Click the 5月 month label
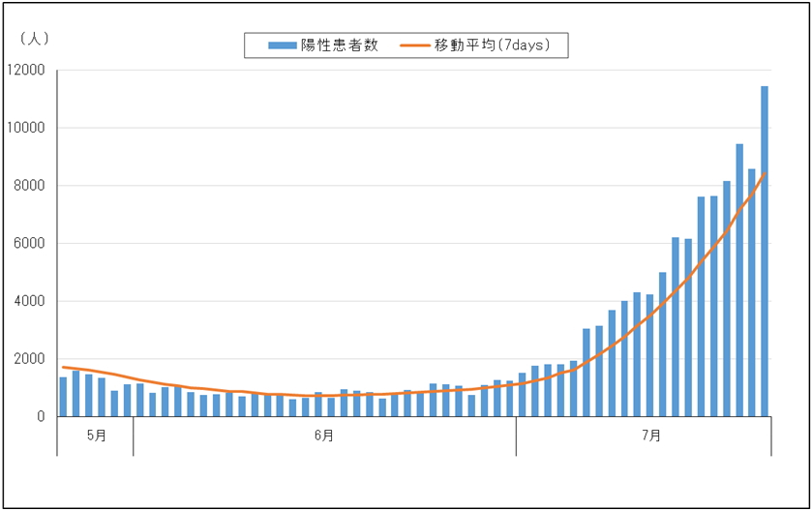This screenshot has width=812, height=511. pos(97,436)
